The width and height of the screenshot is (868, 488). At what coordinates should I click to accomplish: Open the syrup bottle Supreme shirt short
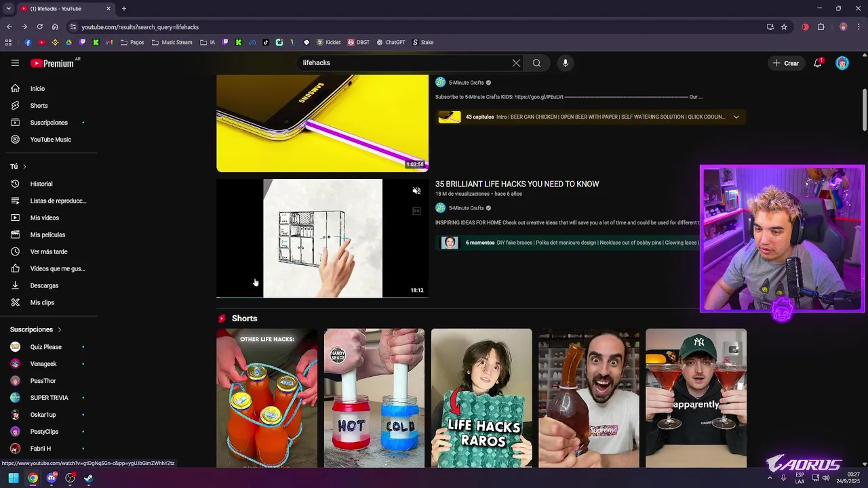(589, 399)
